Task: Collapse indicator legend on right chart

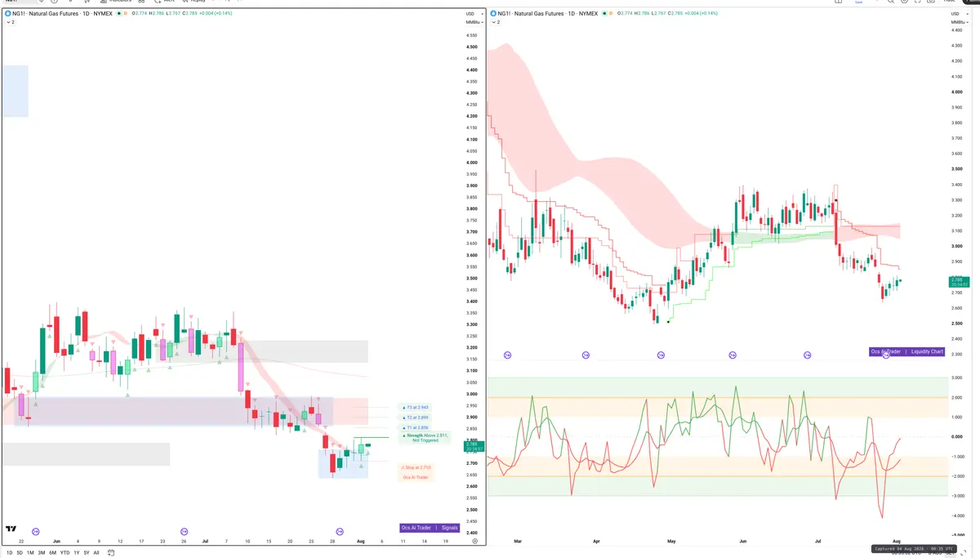Action: (x=495, y=22)
